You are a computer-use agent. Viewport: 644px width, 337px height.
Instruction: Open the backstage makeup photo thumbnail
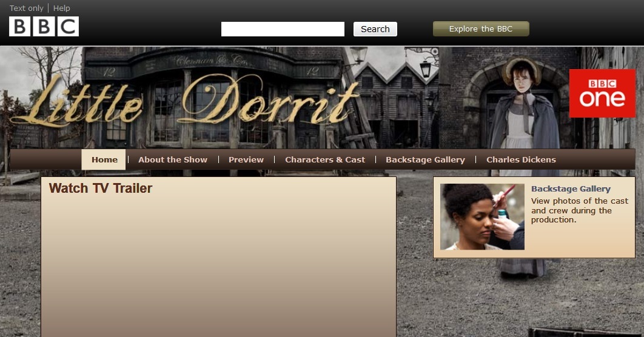pyautogui.click(x=482, y=217)
